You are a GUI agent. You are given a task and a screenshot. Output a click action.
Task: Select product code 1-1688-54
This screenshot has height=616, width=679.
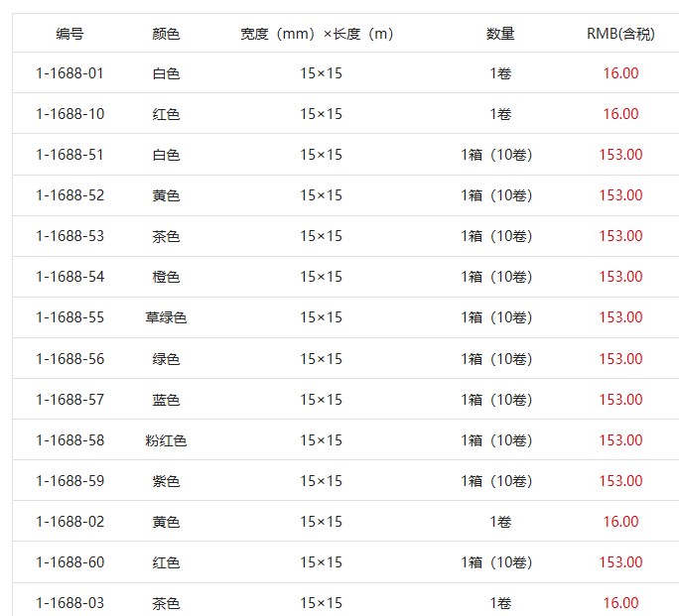click(69, 277)
